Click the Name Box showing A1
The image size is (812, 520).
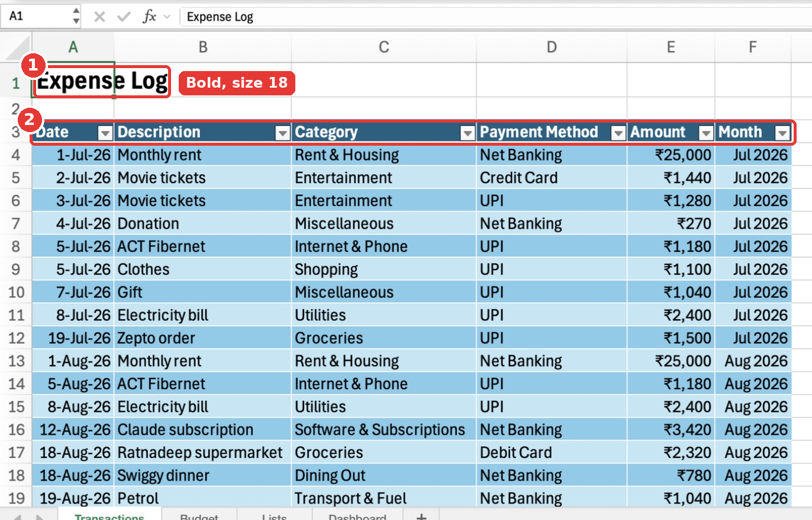(37, 17)
